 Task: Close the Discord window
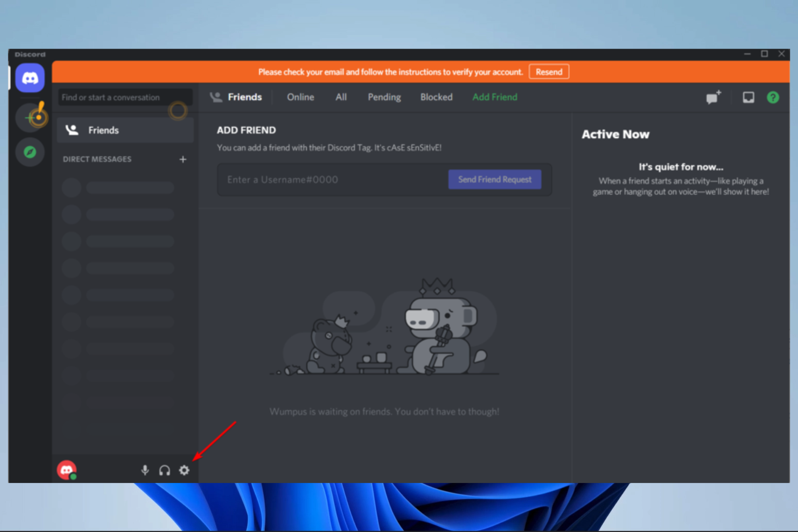click(781, 54)
